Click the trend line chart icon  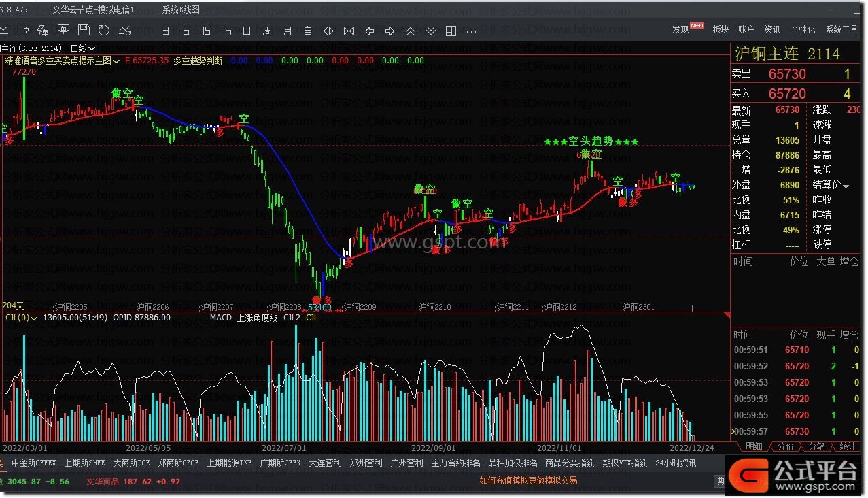(x=124, y=31)
